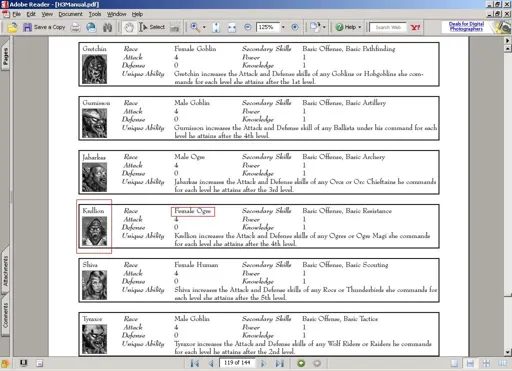Viewport: 512px width, 371px height.
Task: Click the green Previous View button
Action: tap(301, 363)
